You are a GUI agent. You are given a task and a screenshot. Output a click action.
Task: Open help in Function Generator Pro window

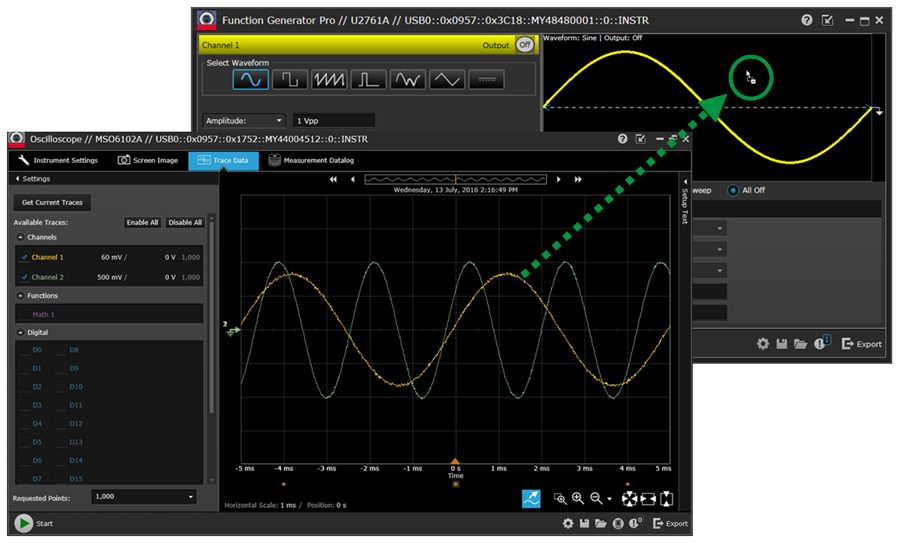(806, 20)
